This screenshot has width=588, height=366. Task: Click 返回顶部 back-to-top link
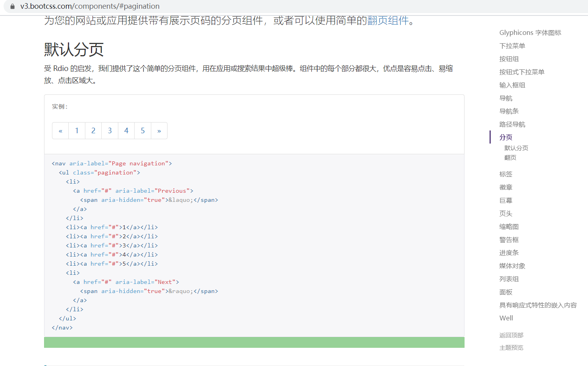tap(511, 335)
